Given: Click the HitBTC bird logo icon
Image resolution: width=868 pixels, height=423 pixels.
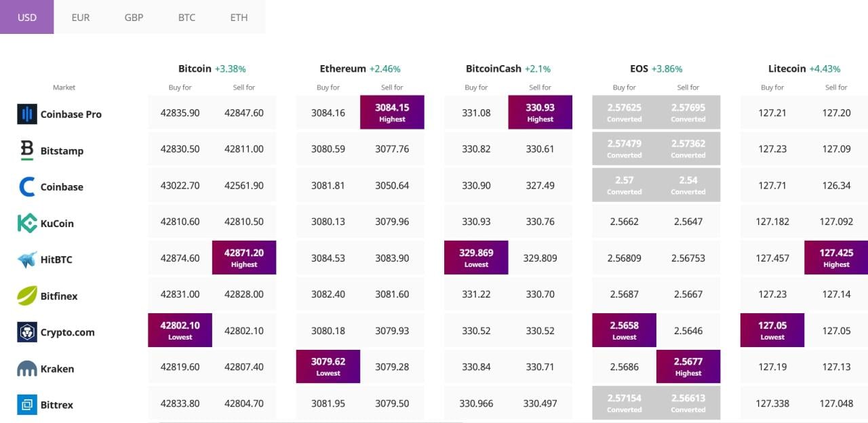Looking at the screenshot, I should [x=27, y=260].
